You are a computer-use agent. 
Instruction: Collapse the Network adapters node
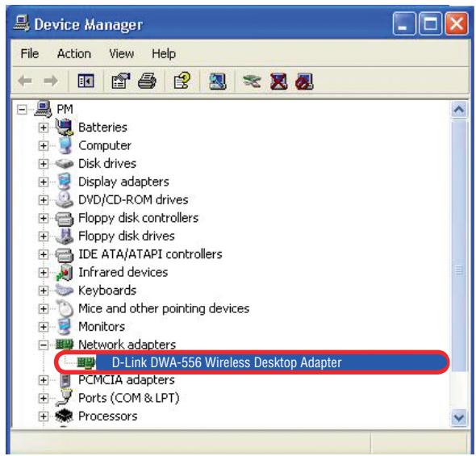[43, 345]
